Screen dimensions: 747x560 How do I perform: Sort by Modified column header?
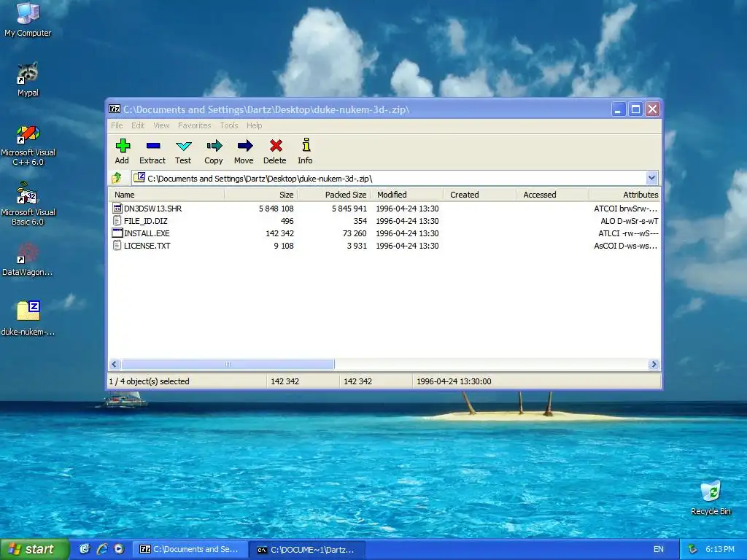click(x=408, y=194)
